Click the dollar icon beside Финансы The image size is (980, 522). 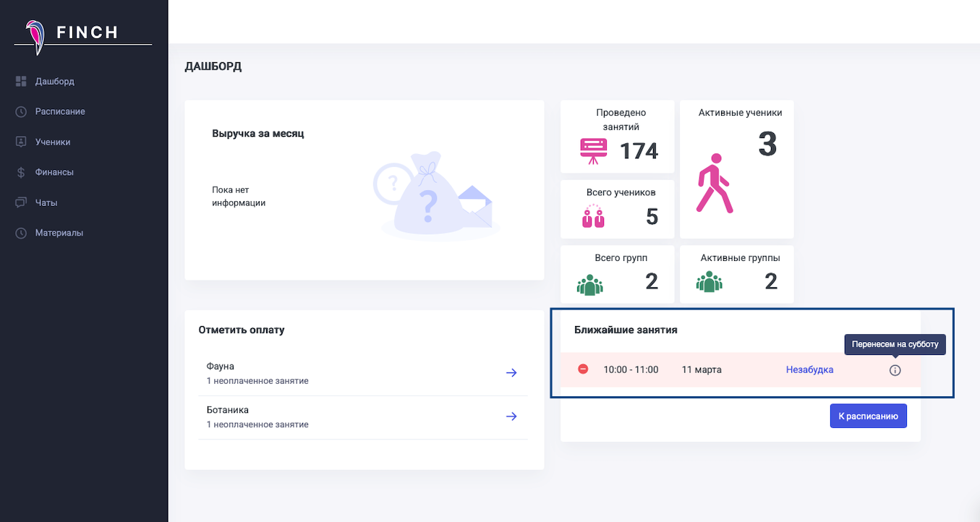(x=21, y=173)
